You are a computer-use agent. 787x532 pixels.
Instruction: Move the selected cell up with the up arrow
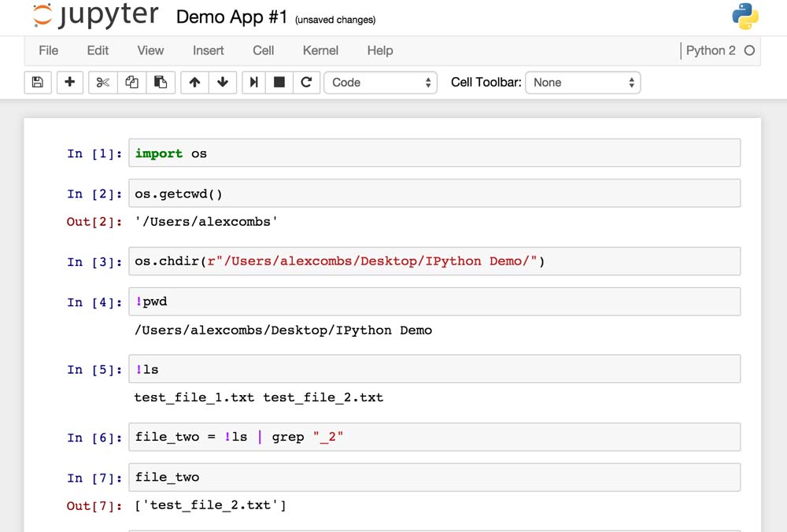click(x=194, y=83)
